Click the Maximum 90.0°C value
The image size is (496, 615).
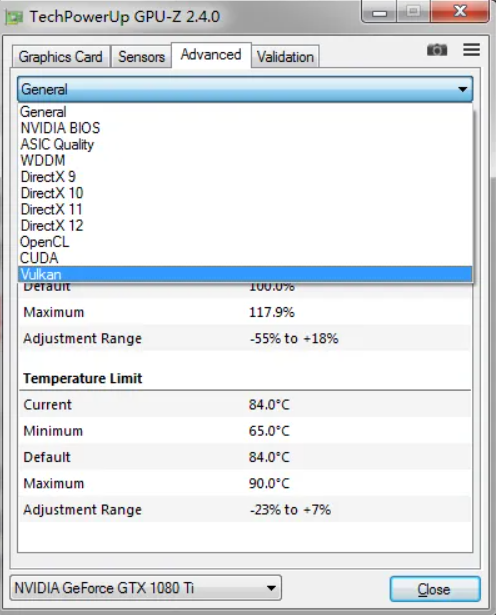(x=269, y=484)
